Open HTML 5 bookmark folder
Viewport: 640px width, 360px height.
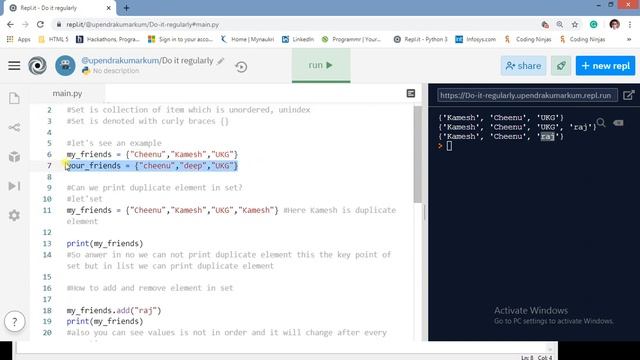tap(53, 39)
